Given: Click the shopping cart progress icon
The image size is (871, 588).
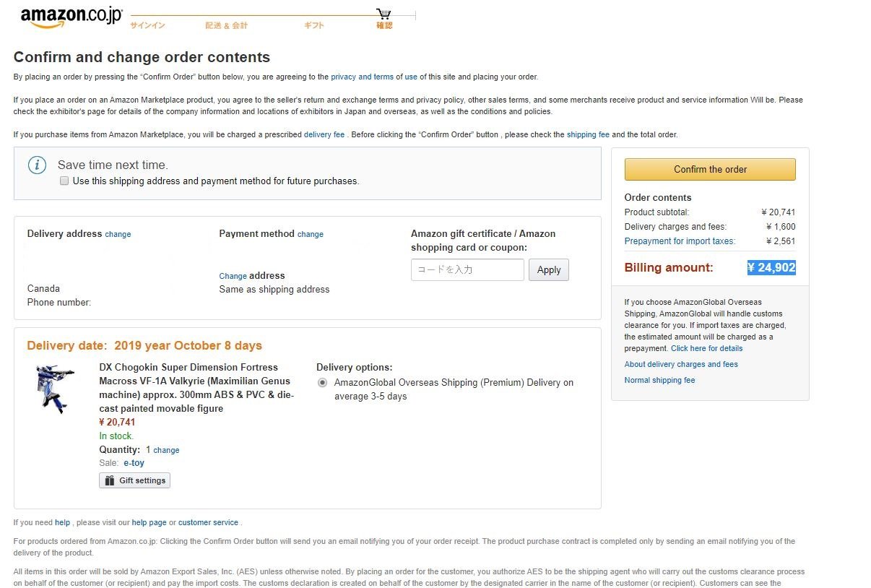Looking at the screenshot, I should 383,14.
